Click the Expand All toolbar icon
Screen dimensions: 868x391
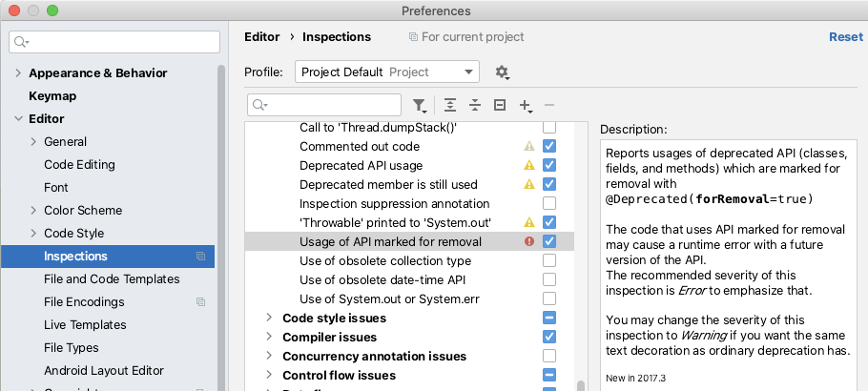450,105
